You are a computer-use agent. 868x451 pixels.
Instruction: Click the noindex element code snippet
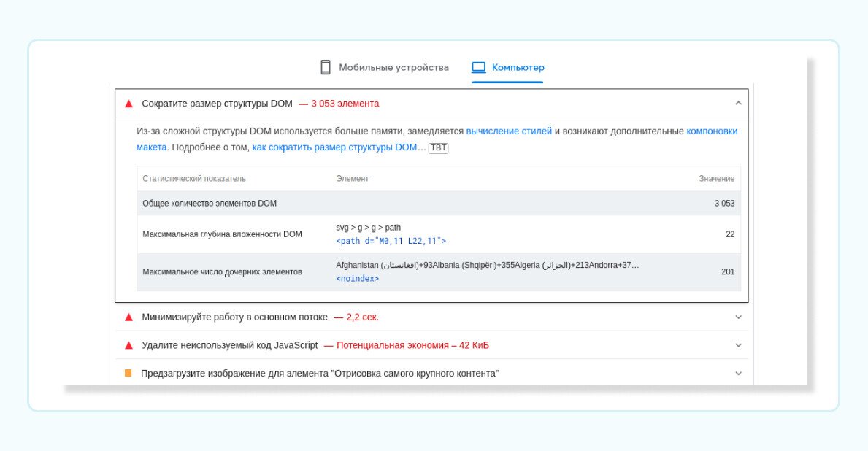[357, 279]
